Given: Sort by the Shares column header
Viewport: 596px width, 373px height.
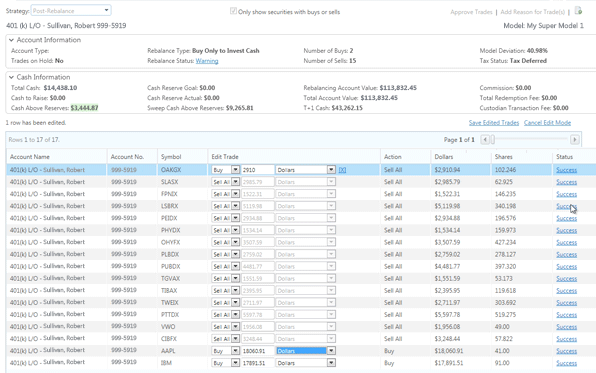Looking at the screenshot, I should click(522, 157).
